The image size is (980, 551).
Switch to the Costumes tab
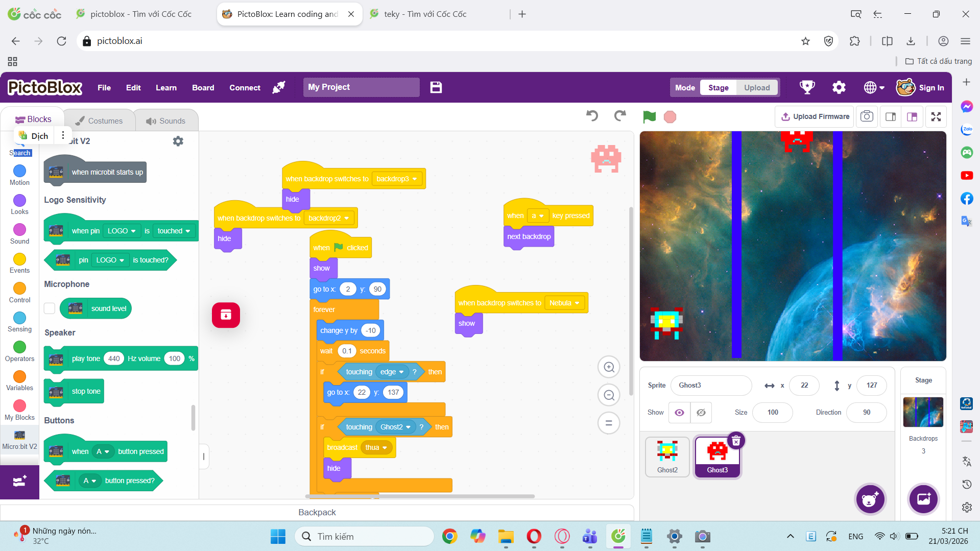[x=99, y=121]
